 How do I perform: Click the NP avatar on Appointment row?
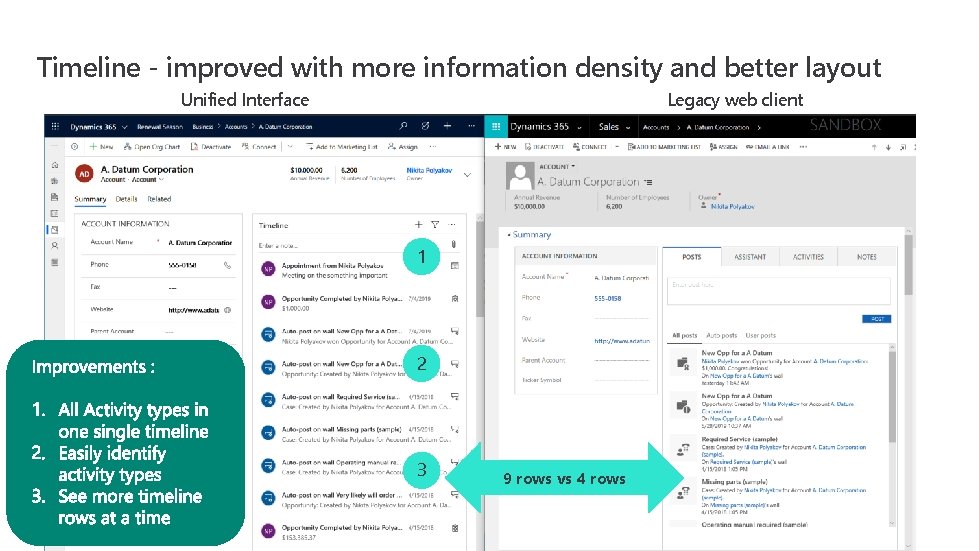pyautogui.click(x=268, y=269)
